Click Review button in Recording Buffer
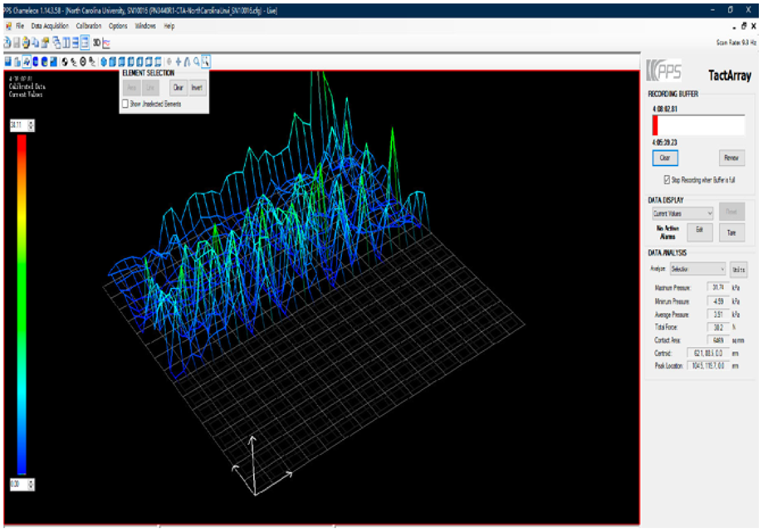This screenshot has width=763, height=532. pyautogui.click(x=731, y=158)
